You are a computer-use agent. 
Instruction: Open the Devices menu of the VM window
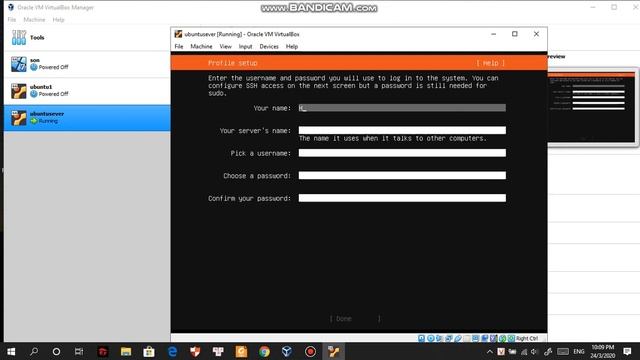(269, 47)
